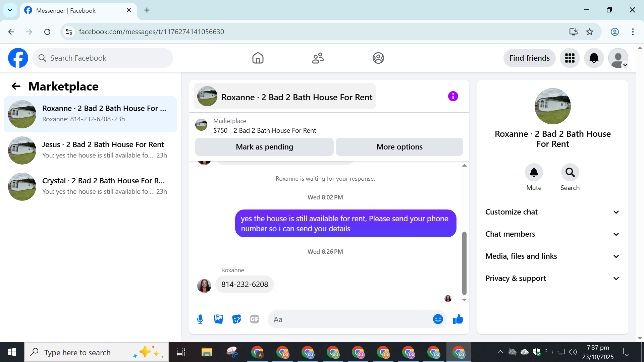This screenshot has width=644, height=362.
Task: Attach a photo with the image icon
Action: 218,319
